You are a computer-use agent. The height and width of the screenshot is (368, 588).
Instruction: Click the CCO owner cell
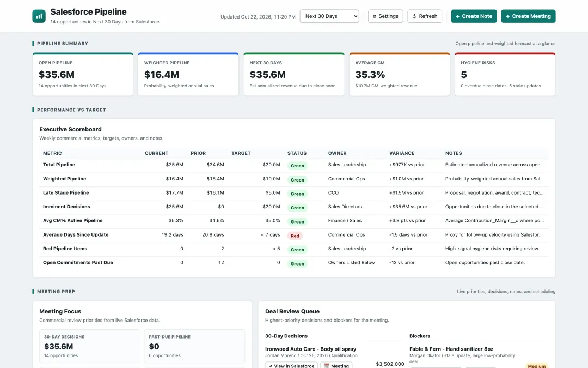(333, 192)
